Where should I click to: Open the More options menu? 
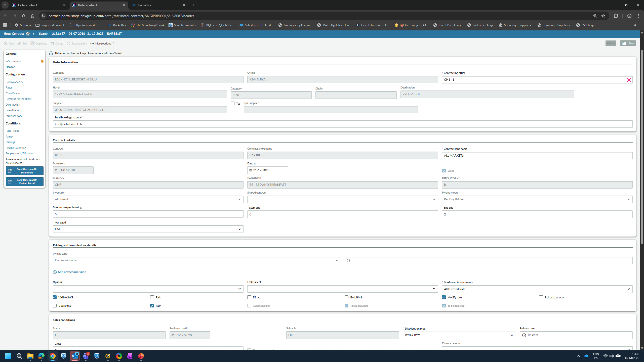pyautogui.click(x=103, y=43)
